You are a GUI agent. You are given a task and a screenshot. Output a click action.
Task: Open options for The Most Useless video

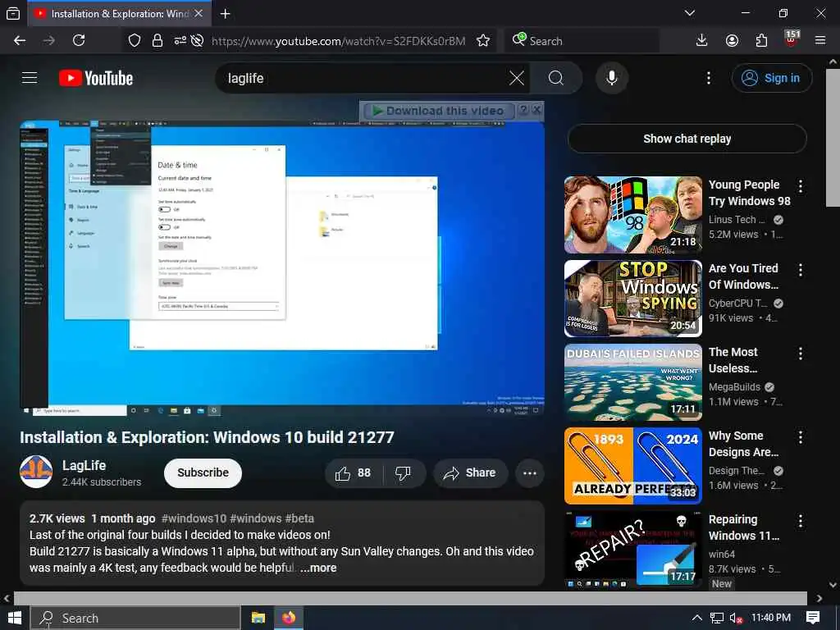801,354
